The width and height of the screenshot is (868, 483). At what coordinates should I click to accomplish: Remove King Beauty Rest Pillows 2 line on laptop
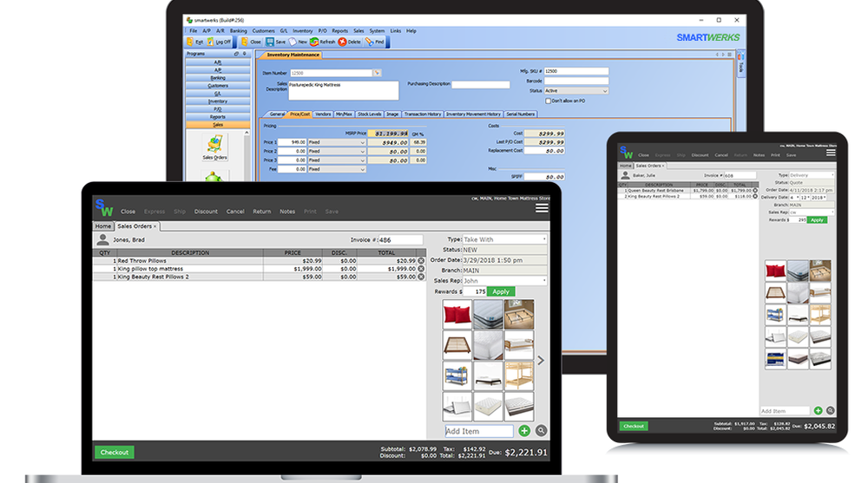tap(421, 277)
